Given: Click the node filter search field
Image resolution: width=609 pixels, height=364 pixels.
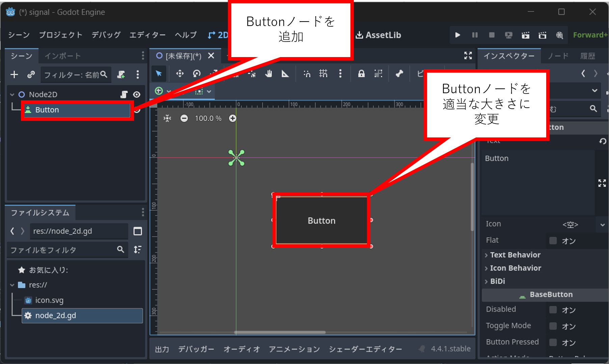Looking at the screenshot, I should tap(74, 75).
